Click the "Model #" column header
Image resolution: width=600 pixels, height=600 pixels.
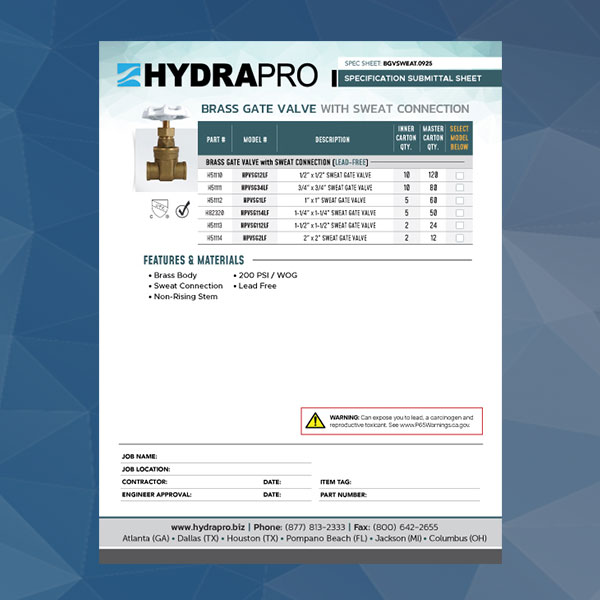click(255, 140)
